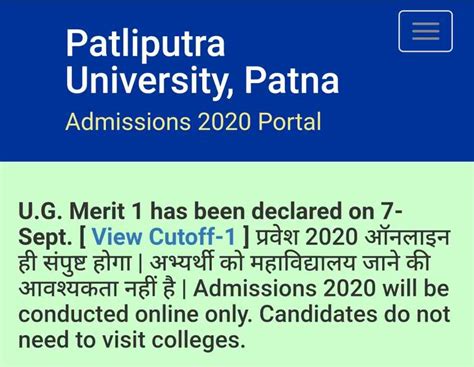This screenshot has width=474, height=367.
Task: Click the opening bracket before View Cutoff-1
Action: coord(82,237)
